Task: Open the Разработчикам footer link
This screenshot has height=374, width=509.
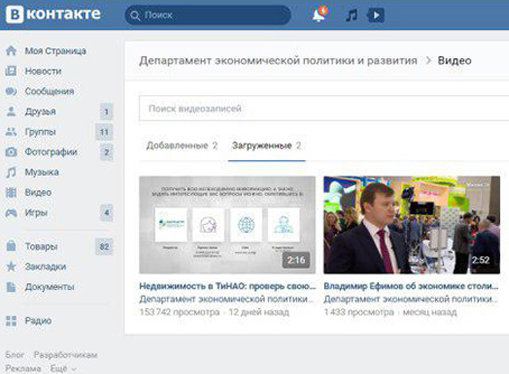Action: pos(66,355)
